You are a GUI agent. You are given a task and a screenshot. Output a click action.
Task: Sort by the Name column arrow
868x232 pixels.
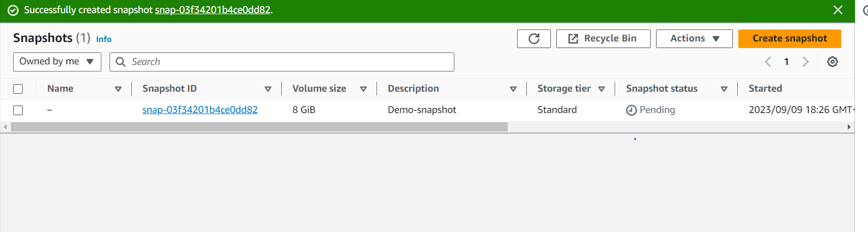[118, 89]
